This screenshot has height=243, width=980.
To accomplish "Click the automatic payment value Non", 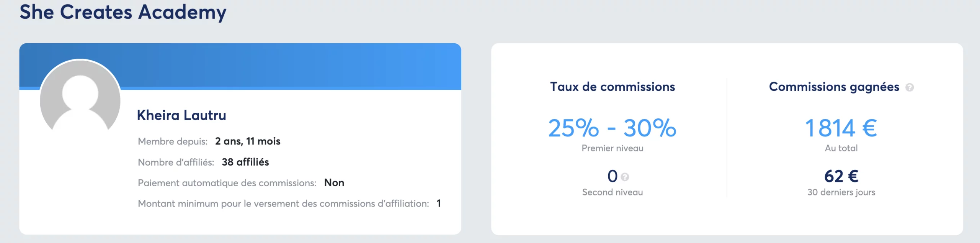I will click(x=334, y=183).
